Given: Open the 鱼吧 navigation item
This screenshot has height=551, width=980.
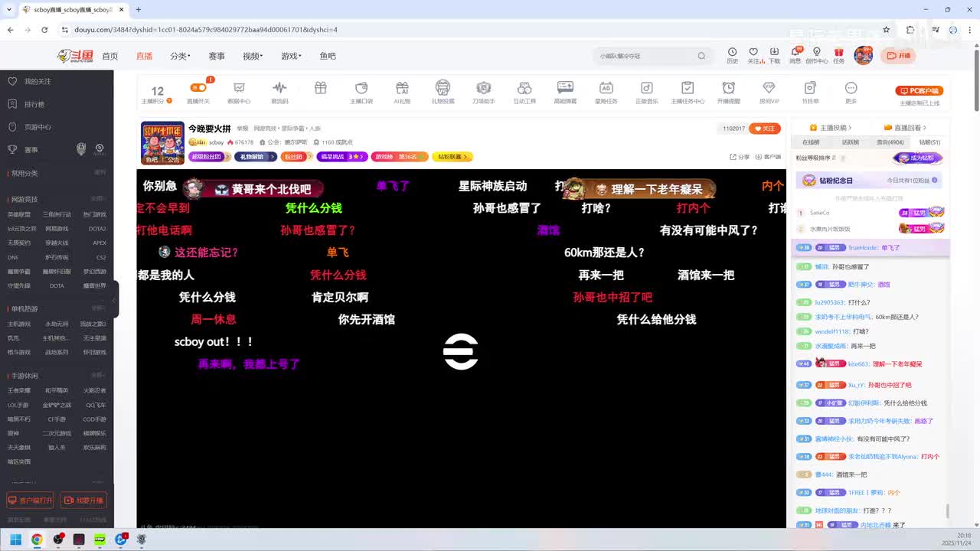Looking at the screenshot, I should click(x=328, y=56).
